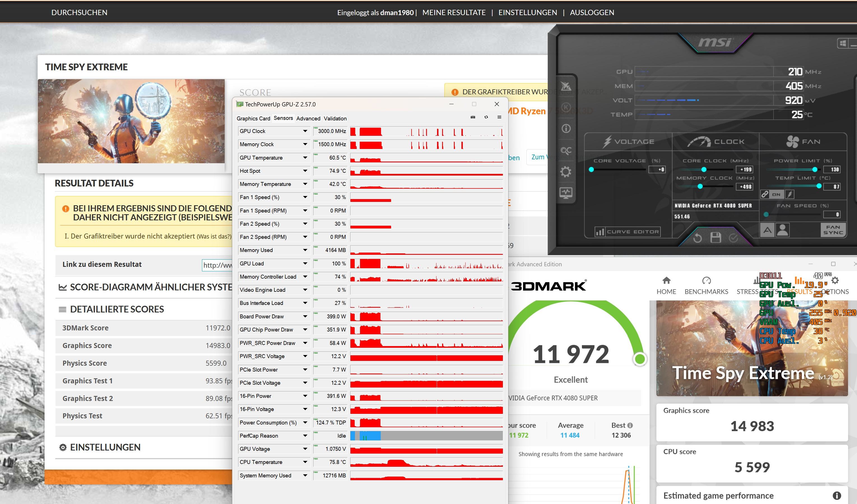The width and height of the screenshot is (857, 504).
Task: Open Kombustor (K) icon in Afterburner sidebar
Action: coord(566,108)
